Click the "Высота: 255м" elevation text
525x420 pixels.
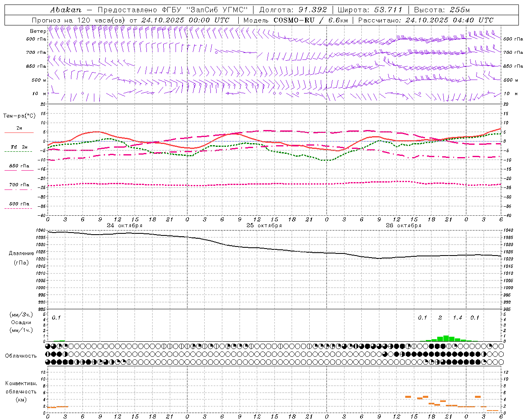point(442,10)
